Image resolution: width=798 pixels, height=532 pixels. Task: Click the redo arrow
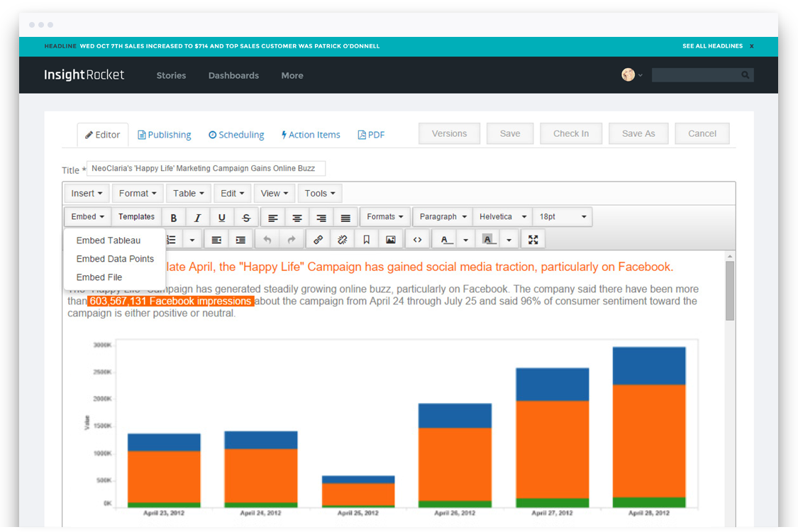click(291, 239)
